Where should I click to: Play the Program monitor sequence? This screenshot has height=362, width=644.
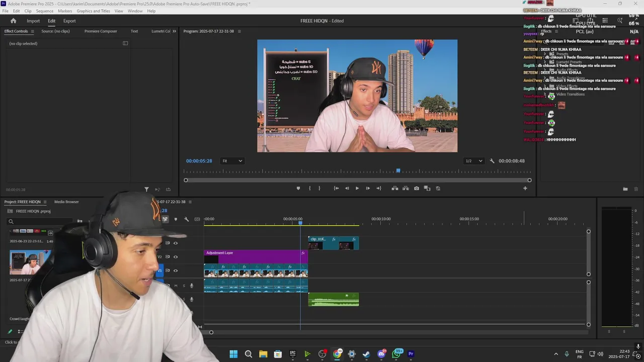[357, 188]
